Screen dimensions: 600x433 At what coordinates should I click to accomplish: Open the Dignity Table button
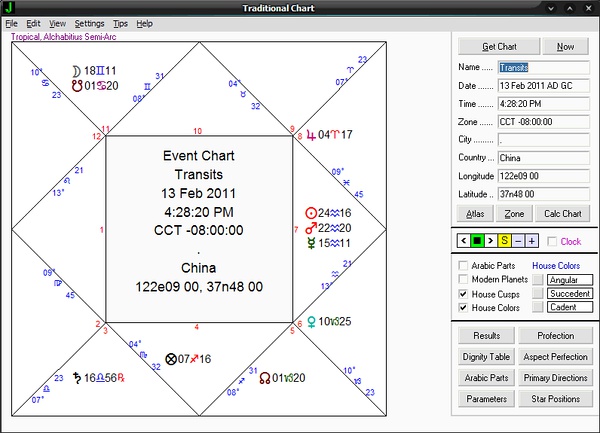(486, 357)
